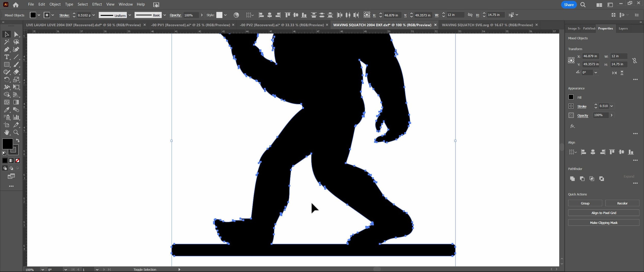This screenshot has height=272, width=644.
Task: Expand the Uniform width profile dropdown
Action: 130,15
